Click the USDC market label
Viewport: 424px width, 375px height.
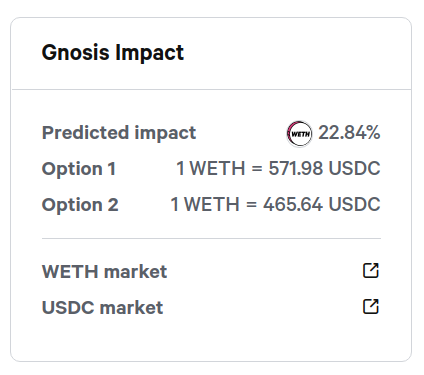(x=102, y=307)
